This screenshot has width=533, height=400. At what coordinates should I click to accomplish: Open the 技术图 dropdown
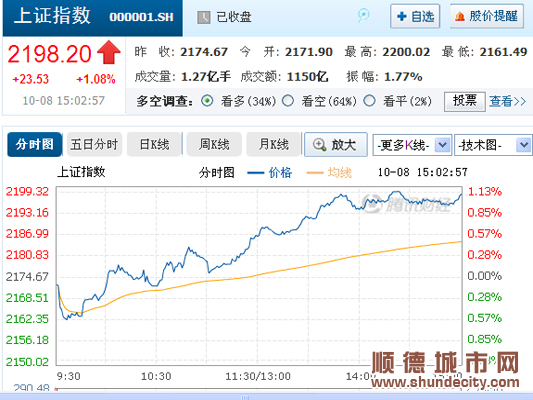(493, 145)
